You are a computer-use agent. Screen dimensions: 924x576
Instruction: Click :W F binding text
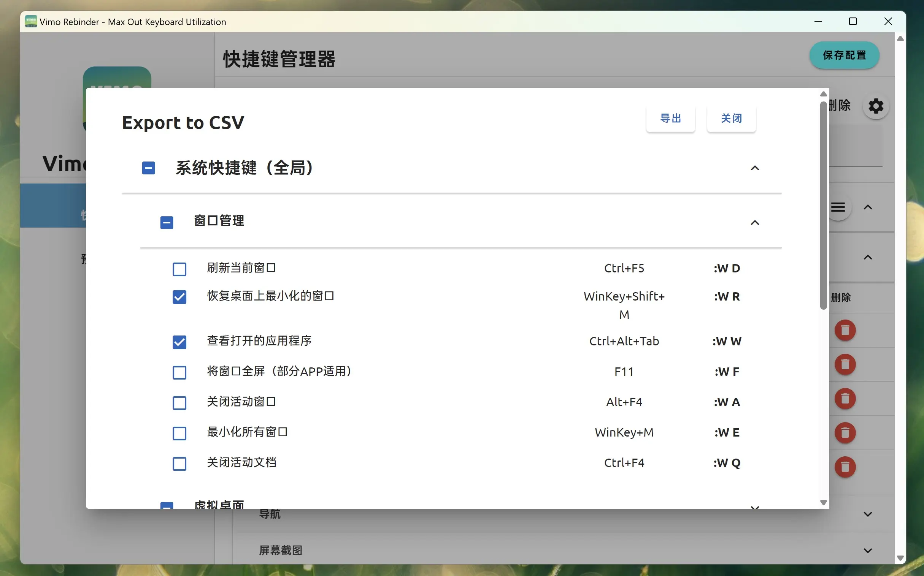pyautogui.click(x=727, y=372)
